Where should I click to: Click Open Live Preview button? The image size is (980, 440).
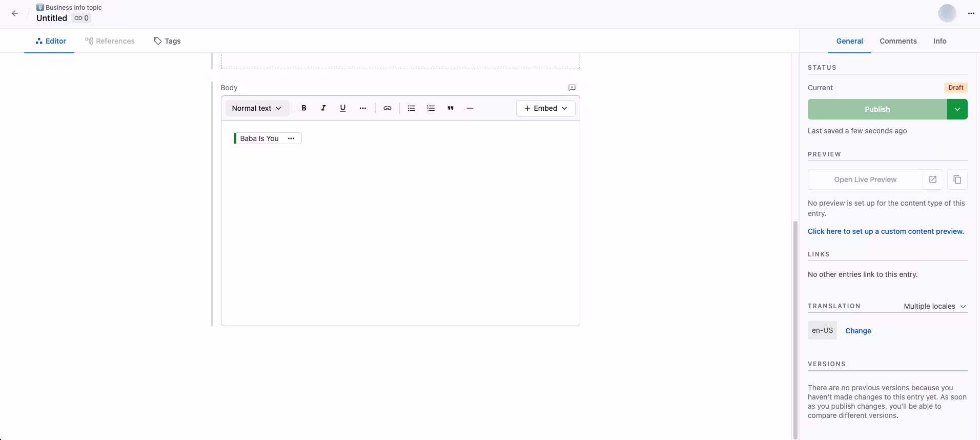pyautogui.click(x=865, y=179)
